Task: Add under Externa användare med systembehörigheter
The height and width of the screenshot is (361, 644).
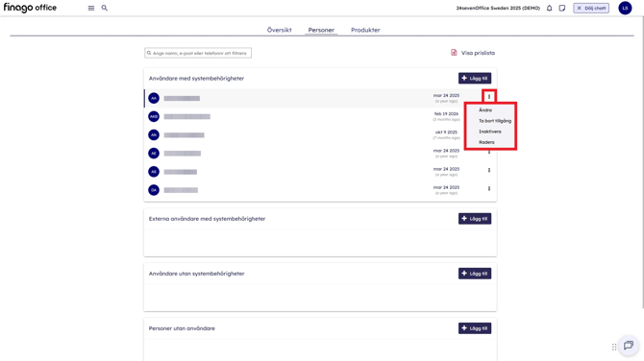Action: (475, 219)
